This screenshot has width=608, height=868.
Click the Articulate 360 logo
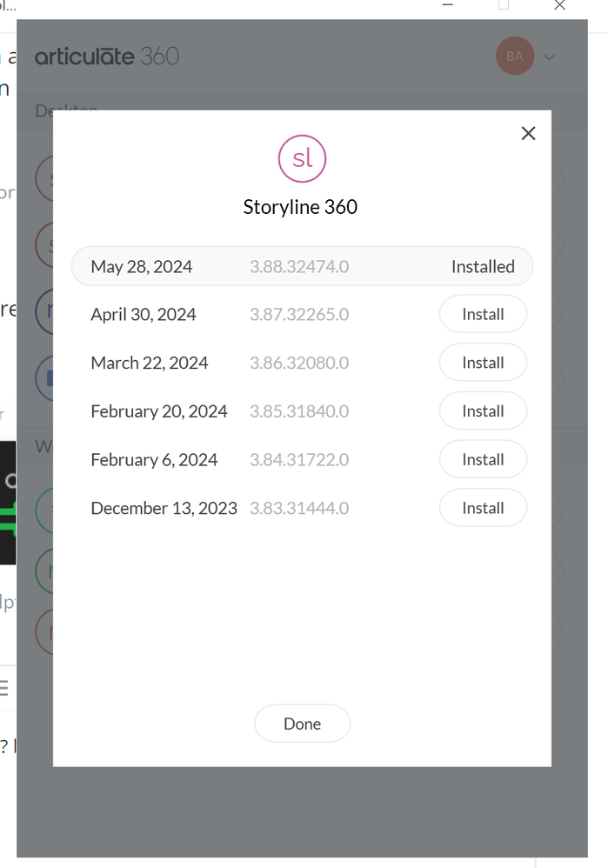point(107,57)
